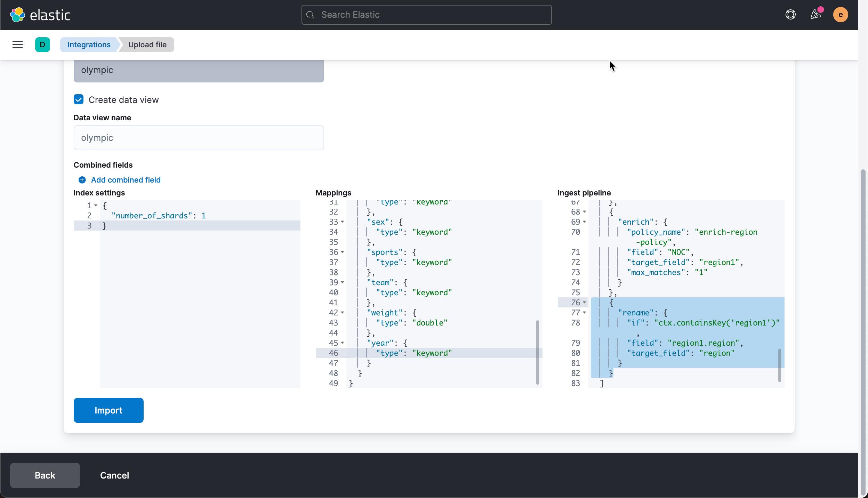Click "keyword" value on line 40
This screenshot has width=868, height=498.
[x=432, y=292]
